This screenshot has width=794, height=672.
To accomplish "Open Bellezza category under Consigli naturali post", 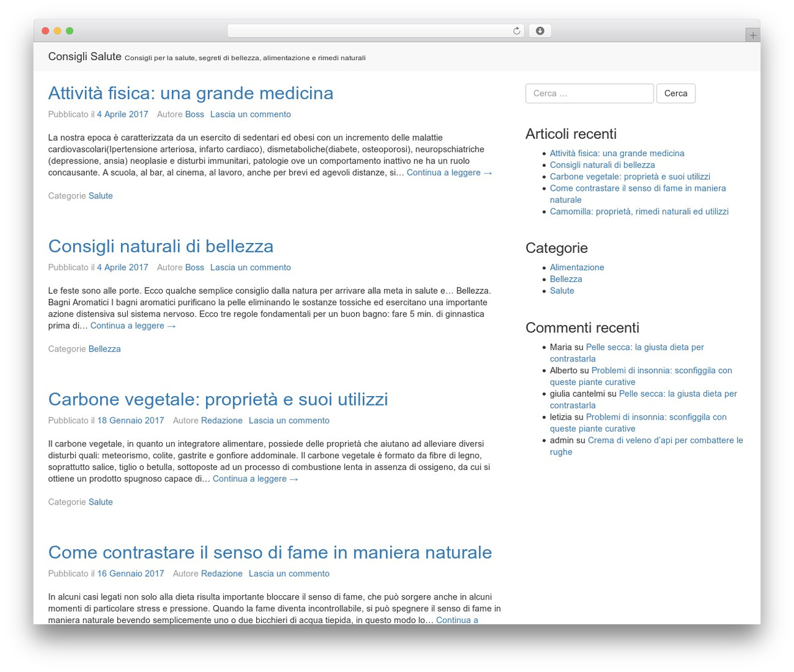I will pyautogui.click(x=104, y=349).
